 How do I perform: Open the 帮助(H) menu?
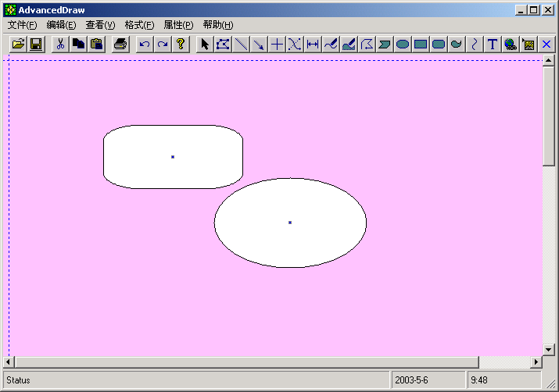pyautogui.click(x=217, y=25)
